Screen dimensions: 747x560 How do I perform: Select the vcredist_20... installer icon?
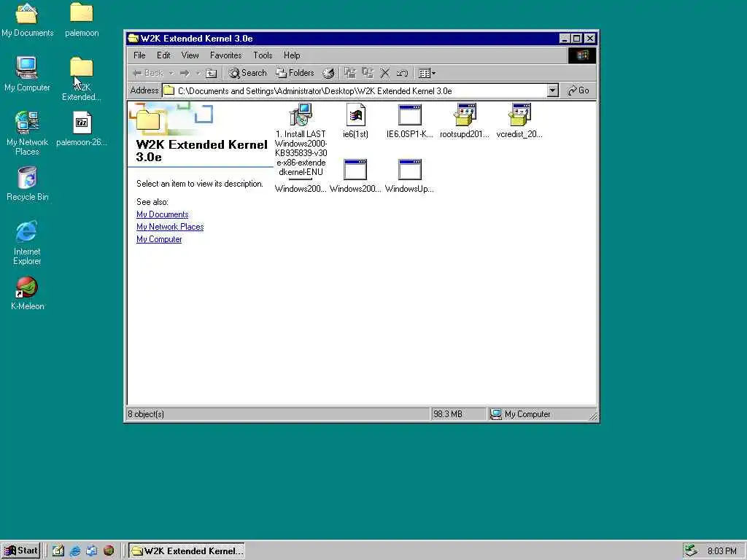click(519, 114)
